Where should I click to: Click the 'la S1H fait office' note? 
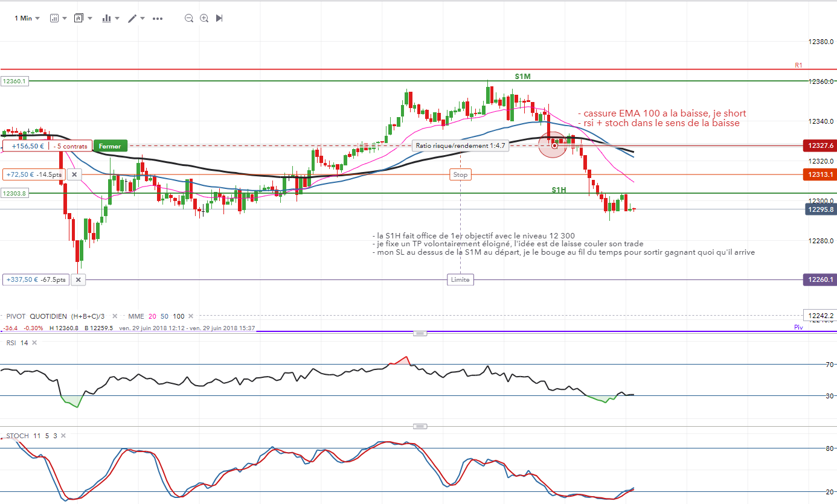tap(474, 235)
